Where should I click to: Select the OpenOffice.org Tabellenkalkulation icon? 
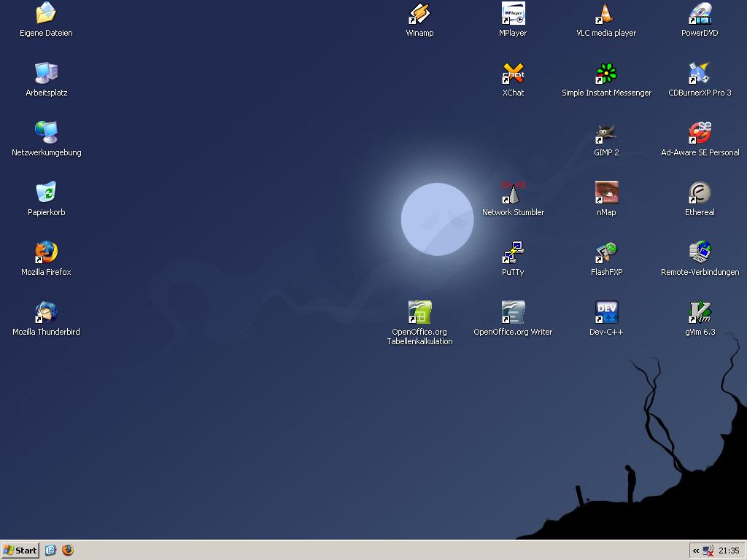tap(419, 312)
